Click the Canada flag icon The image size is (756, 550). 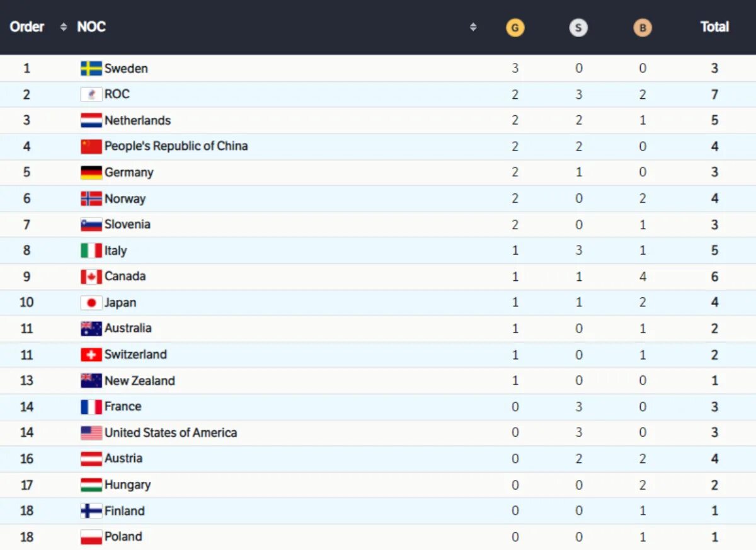coord(91,277)
